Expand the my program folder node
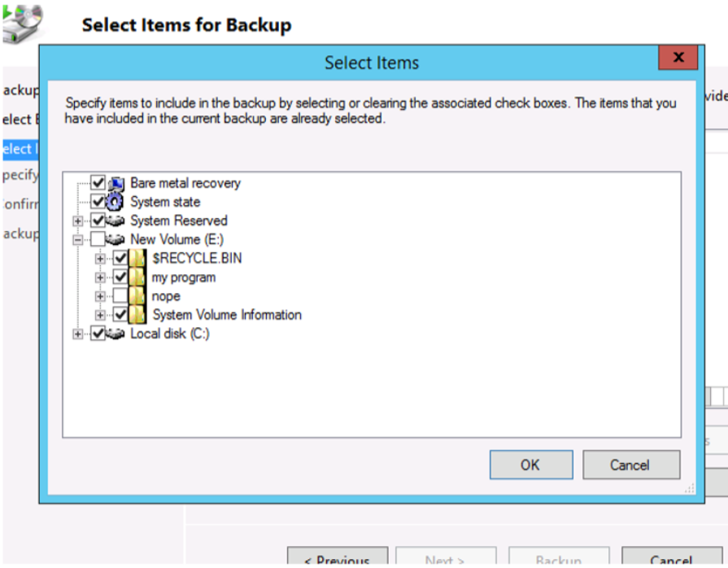Screen dimensions: 728x568 pos(100,277)
